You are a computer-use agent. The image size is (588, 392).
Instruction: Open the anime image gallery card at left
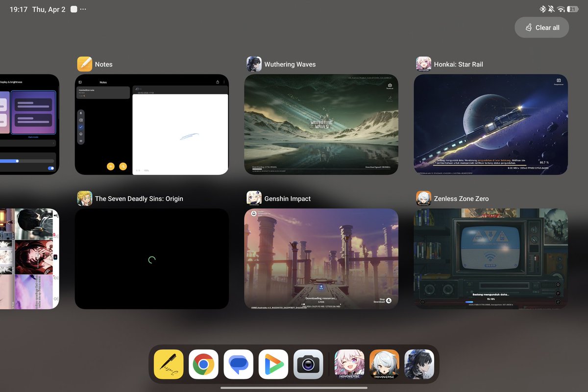(x=29, y=259)
